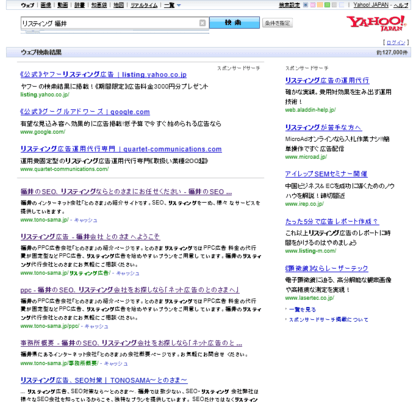Pick the pink theme color swatch
This screenshot has height=409, width=416.
click(x=313, y=5)
